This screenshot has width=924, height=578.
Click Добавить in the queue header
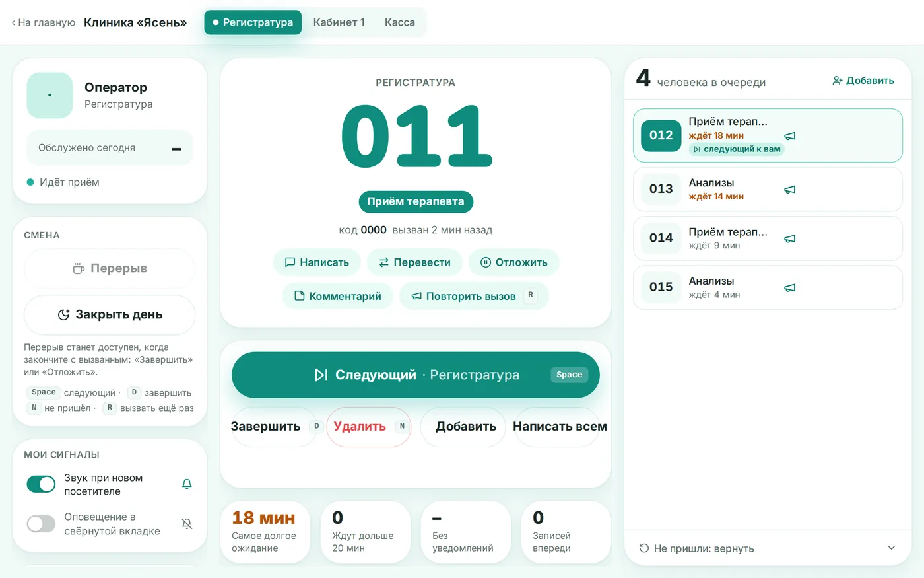863,81
